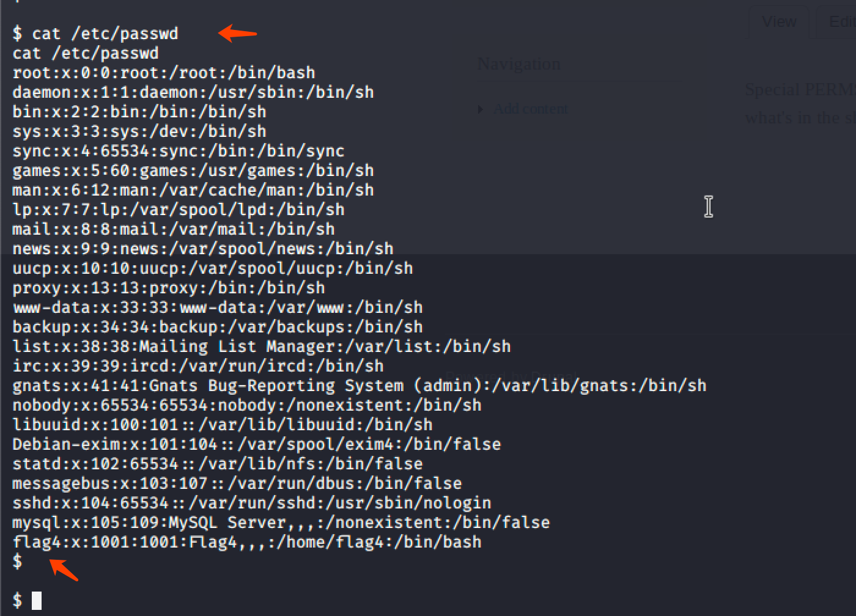This screenshot has width=856, height=616.
Task: Click the red arrow beside the cat command
Action: [x=237, y=33]
